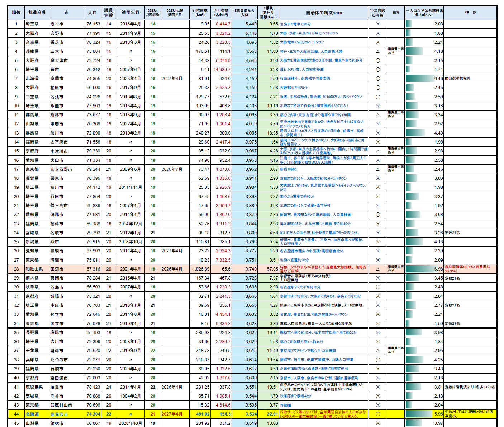Click the cell 香芝市
Screen dimensions: 504x427
pos(66,42)
